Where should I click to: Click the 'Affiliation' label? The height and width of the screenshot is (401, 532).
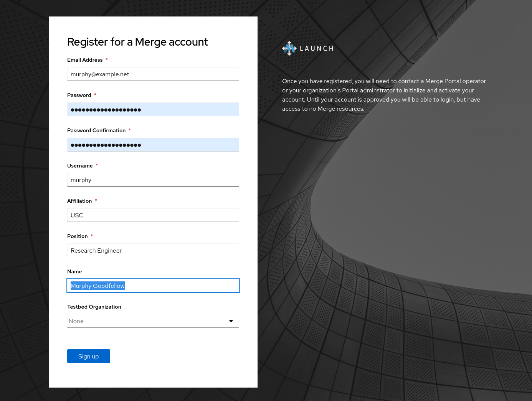tap(79, 201)
